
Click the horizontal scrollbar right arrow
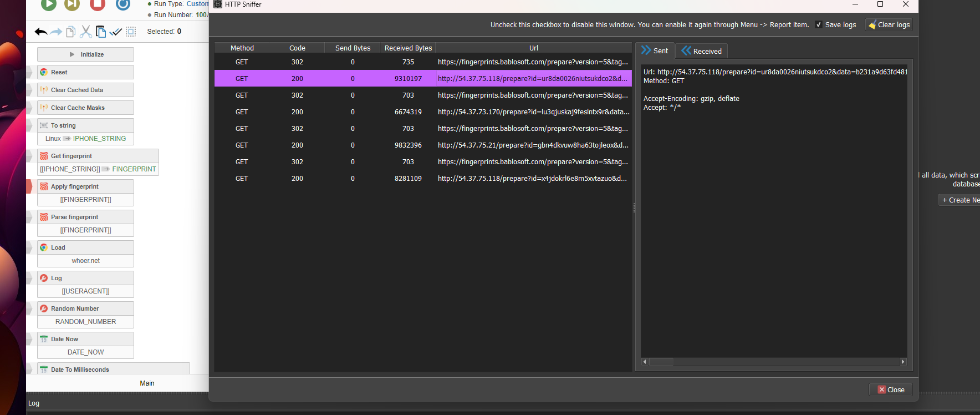click(903, 362)
